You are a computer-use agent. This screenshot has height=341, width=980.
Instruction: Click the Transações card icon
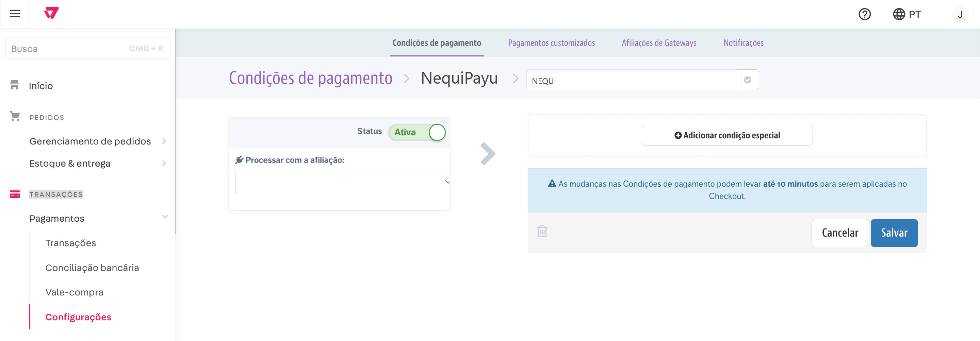pos(15,194)
